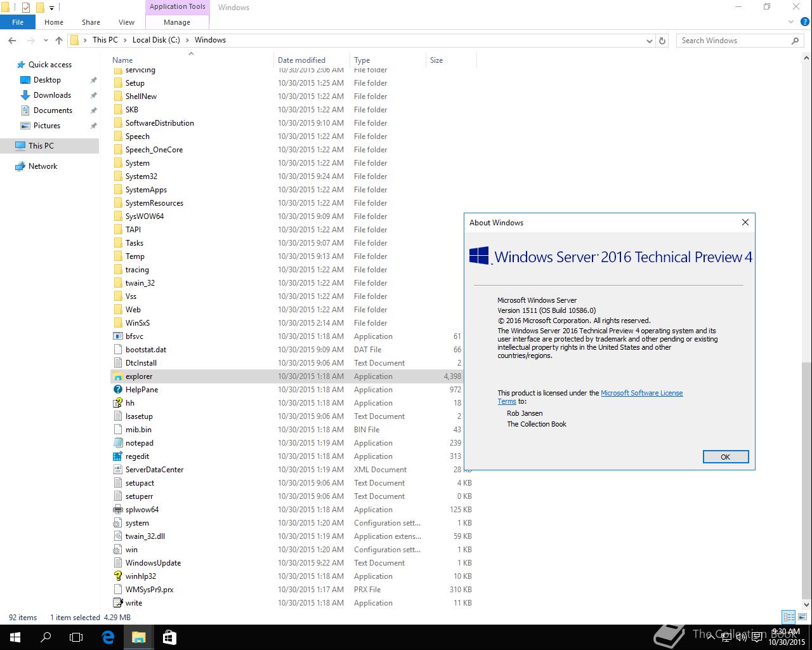Screen dimensions: 812x650
Task: Click This PC in address bar
Action: [x=105, y=40]
